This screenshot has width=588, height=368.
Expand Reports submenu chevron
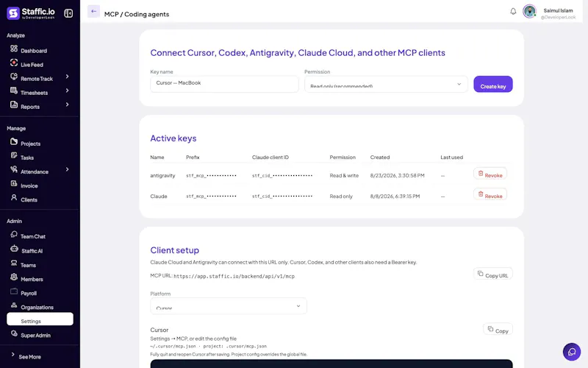tap(67, 105)
